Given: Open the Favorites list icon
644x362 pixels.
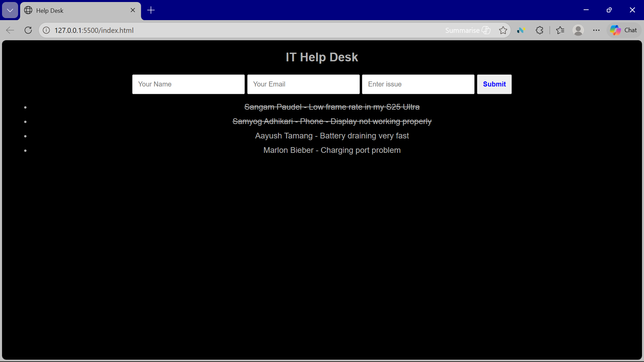Looking at the screenshot, I should point(560,30).
